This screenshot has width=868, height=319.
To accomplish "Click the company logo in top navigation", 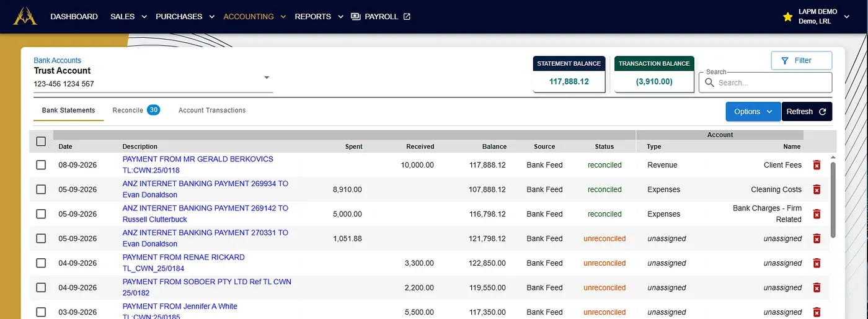I will point(25,16).
